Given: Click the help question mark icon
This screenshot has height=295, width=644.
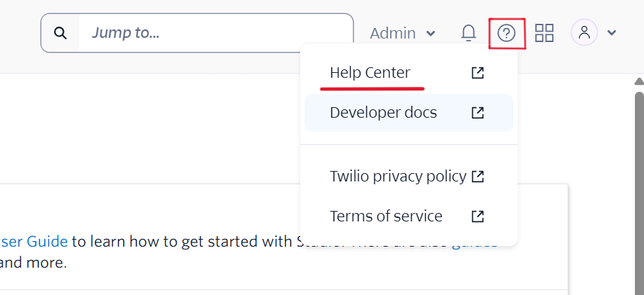Looking at the screenshot, I should pos(507,33).
